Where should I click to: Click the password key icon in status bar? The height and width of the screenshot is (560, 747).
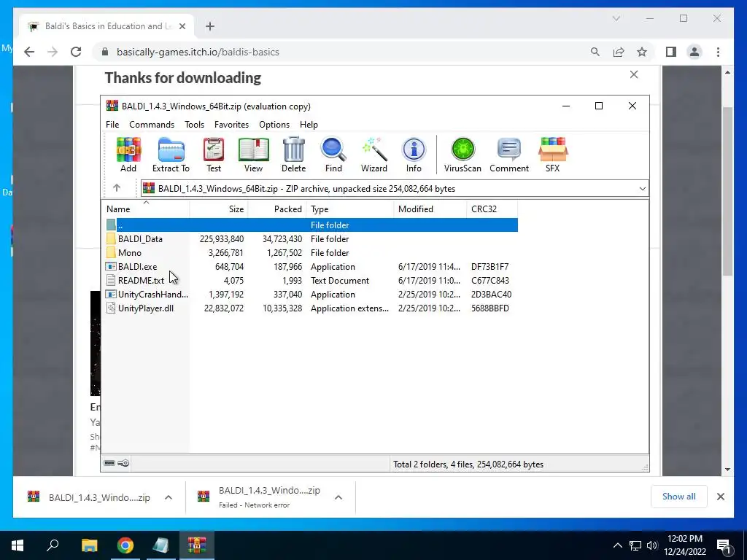123,463
